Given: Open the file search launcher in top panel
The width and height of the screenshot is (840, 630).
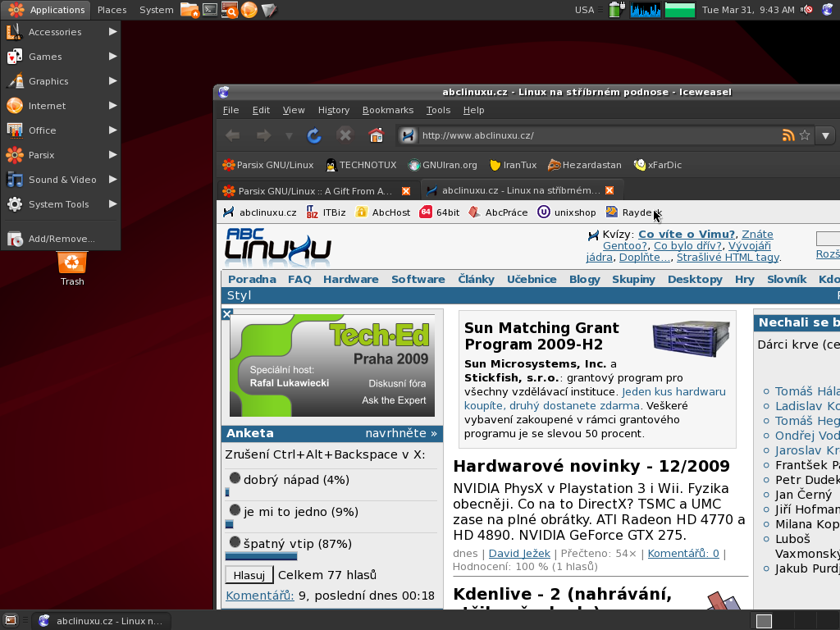Looking at the screenshot, I should click(x=230, y=10).
